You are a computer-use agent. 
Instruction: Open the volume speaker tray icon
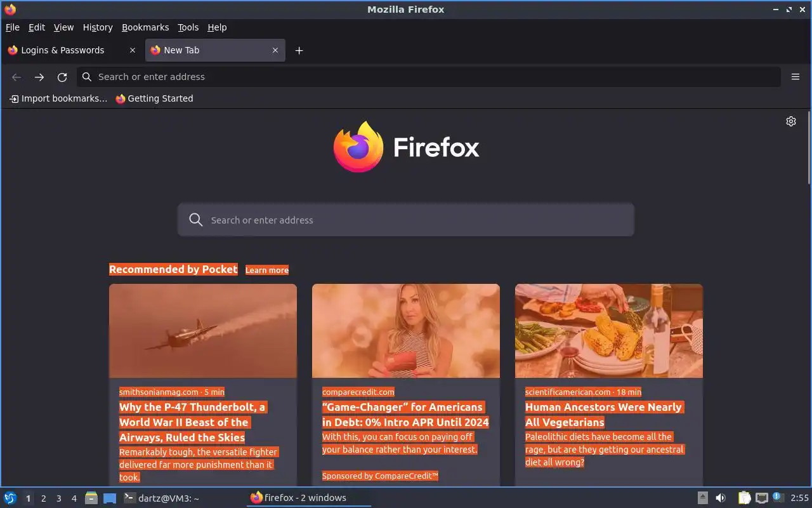tap(721, 498)
